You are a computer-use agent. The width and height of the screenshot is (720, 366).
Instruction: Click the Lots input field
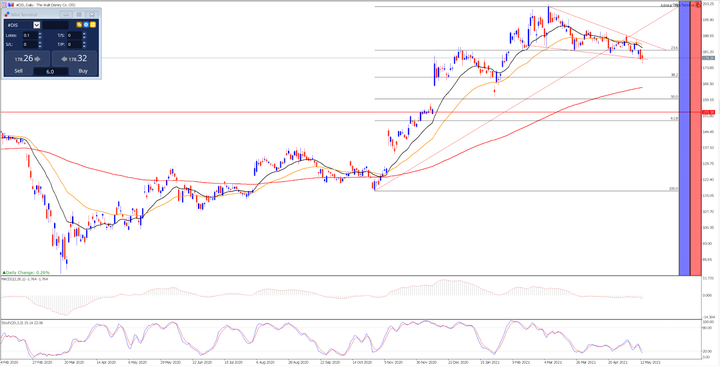point(30,35)
